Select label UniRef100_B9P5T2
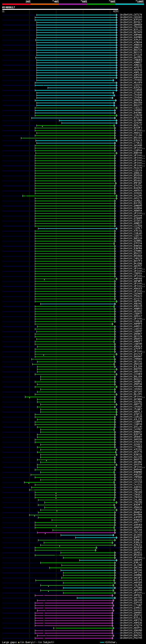The image size is (146, 644). pyautogui.click(x=131, y=538)
